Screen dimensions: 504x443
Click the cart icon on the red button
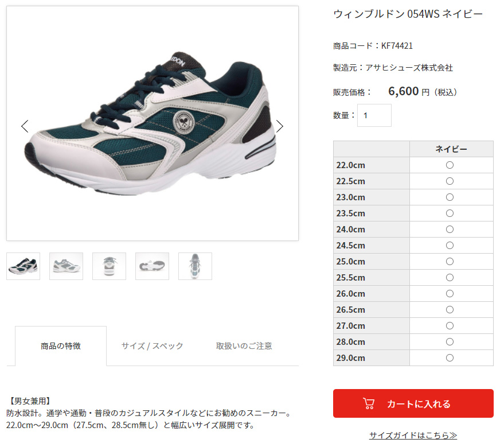pyautogui.click(x=368, y=403)
